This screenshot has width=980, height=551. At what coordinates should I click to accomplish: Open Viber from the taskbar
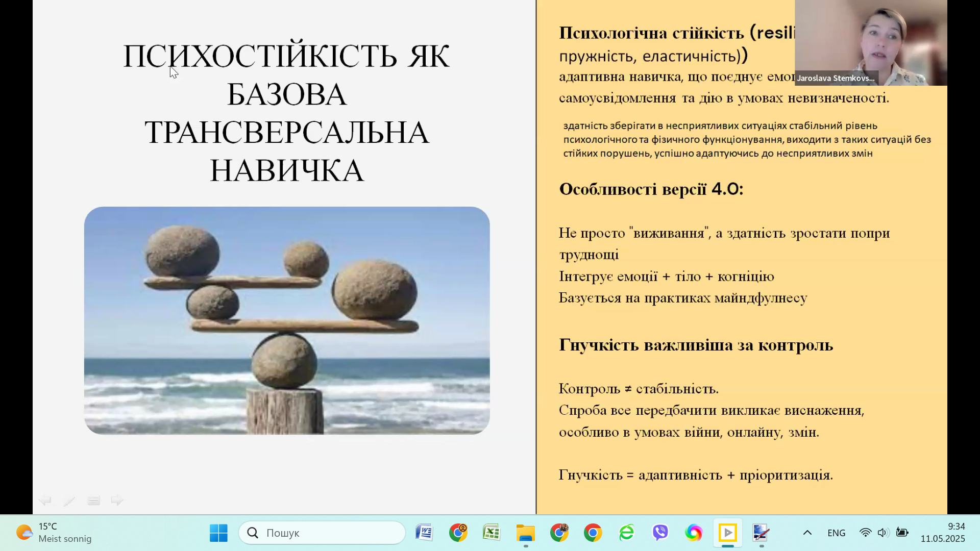[x=660, y=533]
